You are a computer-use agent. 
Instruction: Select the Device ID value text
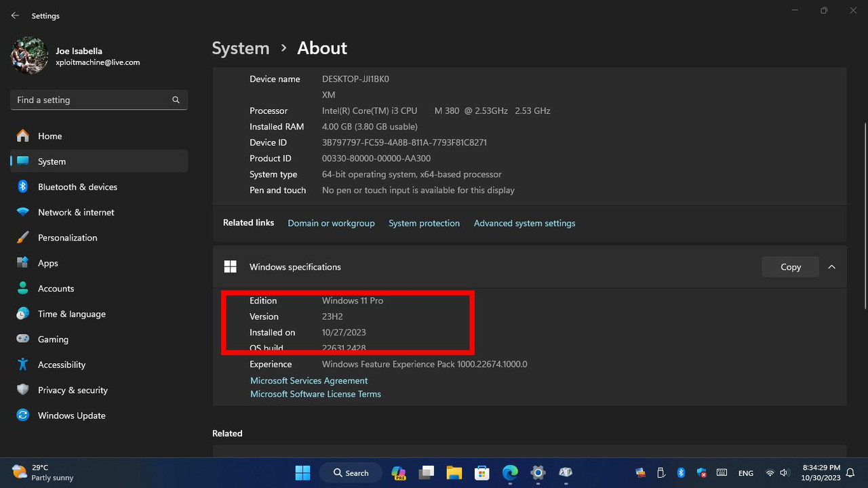pos(404,142)
